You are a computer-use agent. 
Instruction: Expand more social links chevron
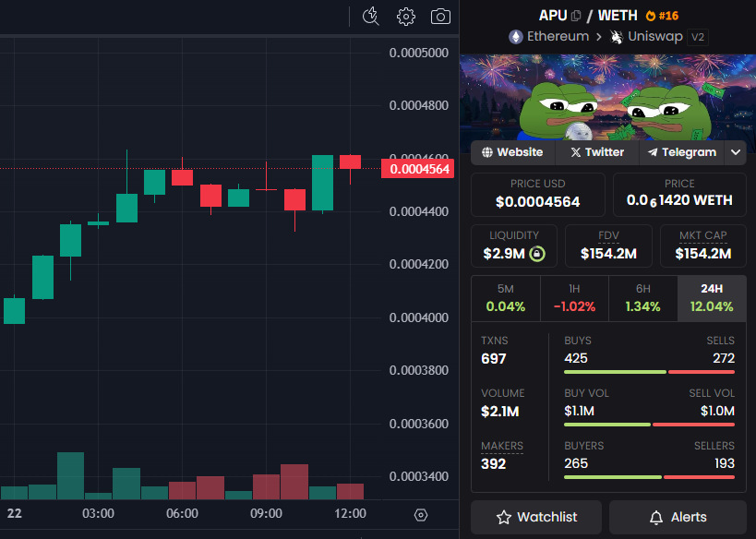coord(736,152)
